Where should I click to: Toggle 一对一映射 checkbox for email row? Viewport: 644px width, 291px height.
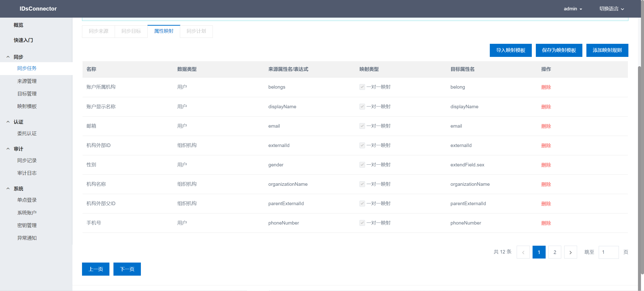[x=362, y=126]
